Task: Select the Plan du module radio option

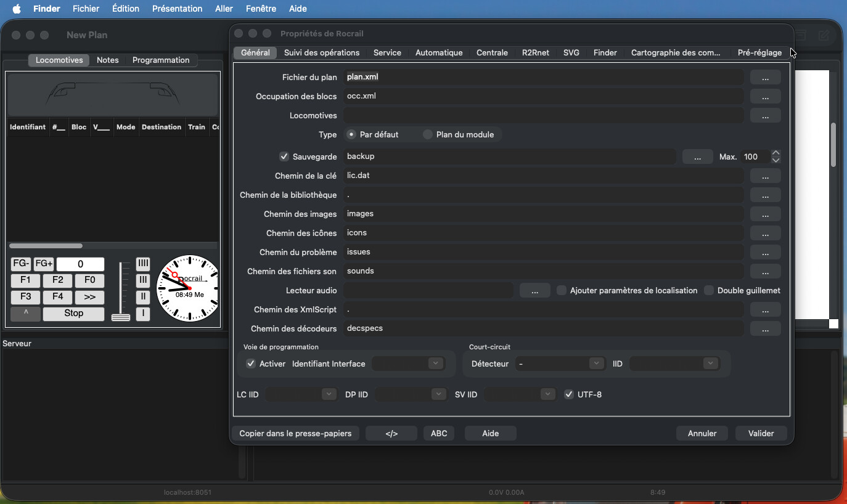Action: click(x=428, y=134)
